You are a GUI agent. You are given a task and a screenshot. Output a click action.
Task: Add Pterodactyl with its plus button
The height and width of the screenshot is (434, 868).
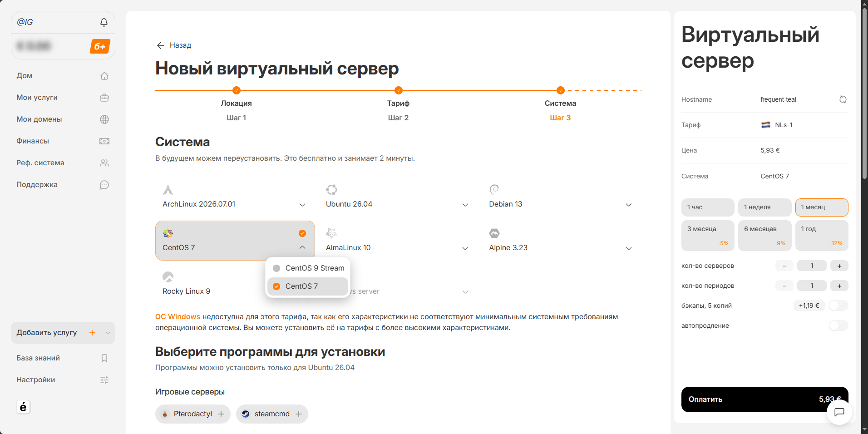point(221,414)
